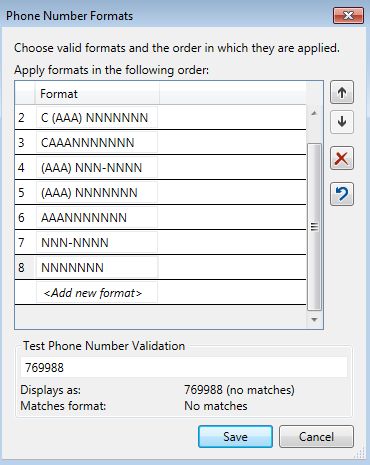Click the blue undo arrow button

(342, 194)
